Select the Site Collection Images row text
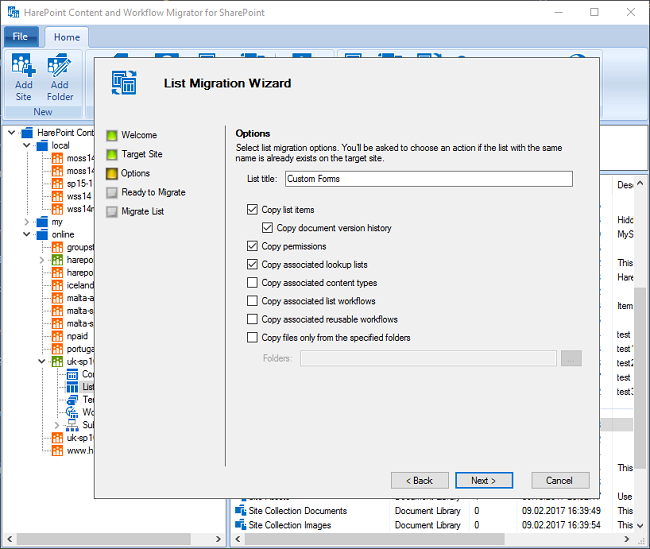Viewport: 650px width, 549px height. [290, 525]
